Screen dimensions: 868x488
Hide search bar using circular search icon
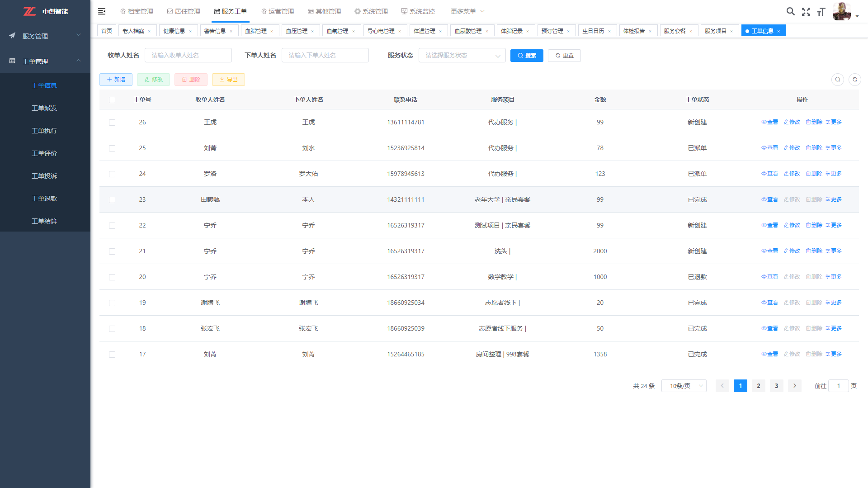[x=837, y=80]
